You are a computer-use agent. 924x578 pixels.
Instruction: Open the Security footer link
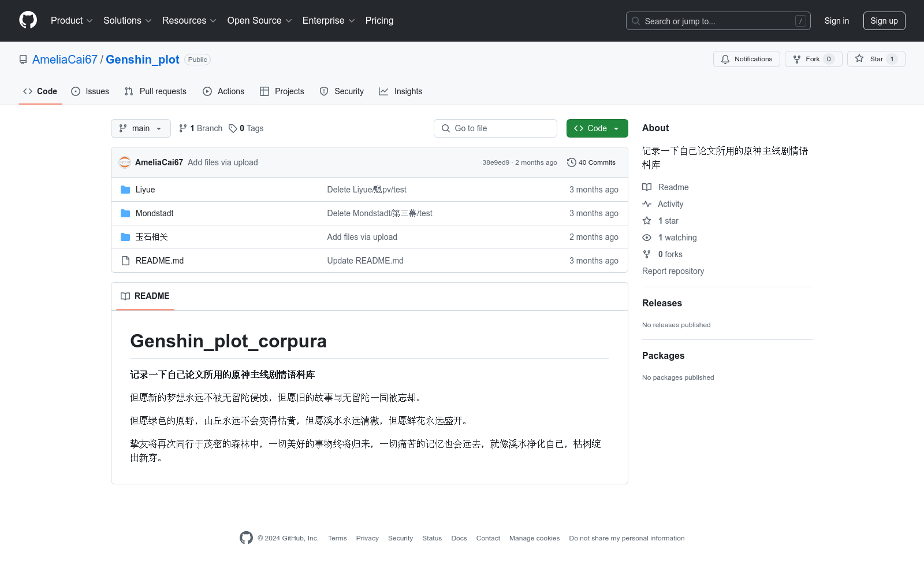400,538
